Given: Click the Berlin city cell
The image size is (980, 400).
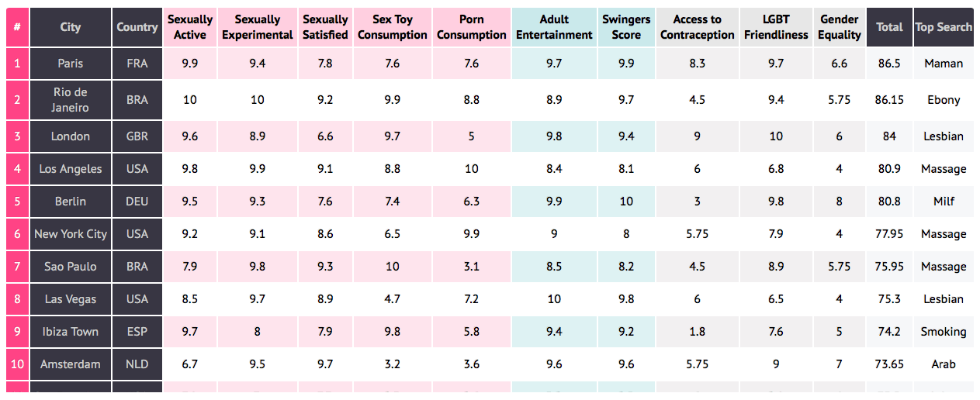Looking at the screenshot, I should tap(71, 202).
